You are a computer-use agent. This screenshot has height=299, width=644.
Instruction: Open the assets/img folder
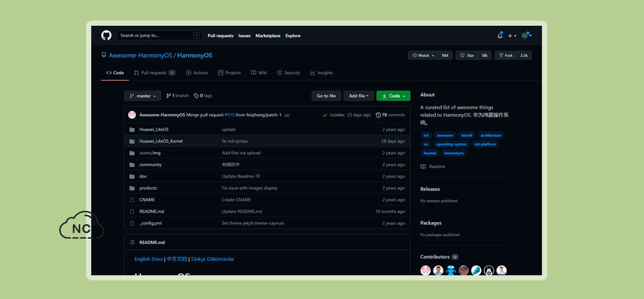(x=149, y=153)
